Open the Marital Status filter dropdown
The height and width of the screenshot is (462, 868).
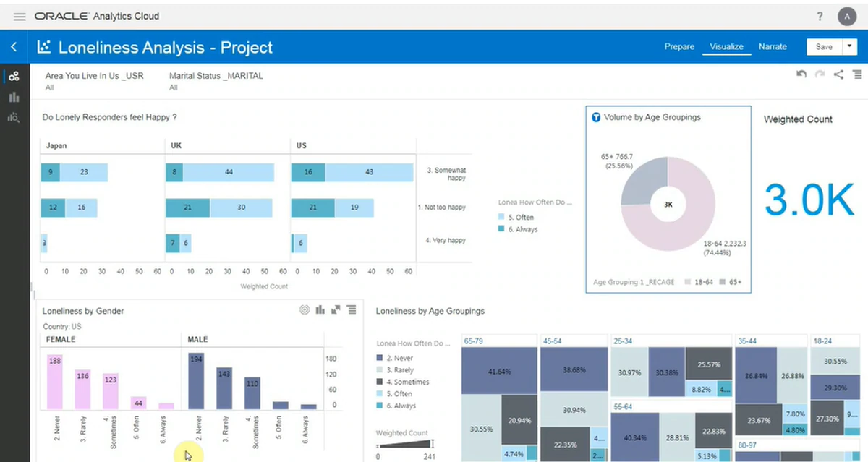216,80
